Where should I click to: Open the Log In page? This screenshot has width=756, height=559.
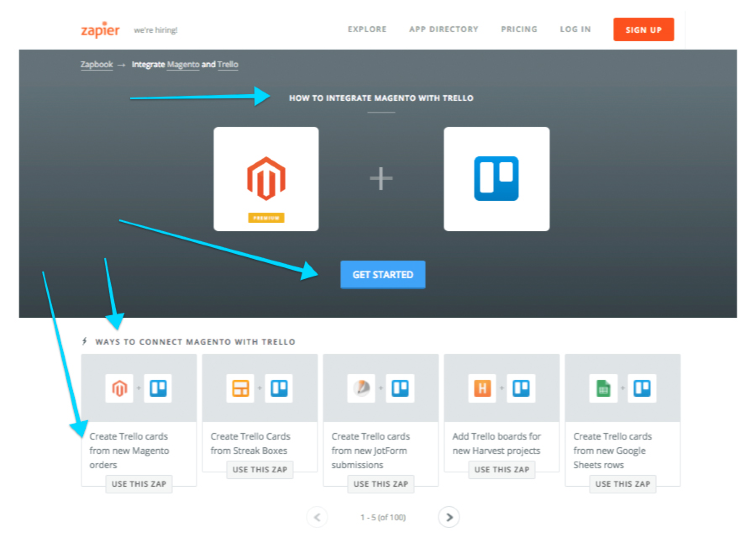575,29
